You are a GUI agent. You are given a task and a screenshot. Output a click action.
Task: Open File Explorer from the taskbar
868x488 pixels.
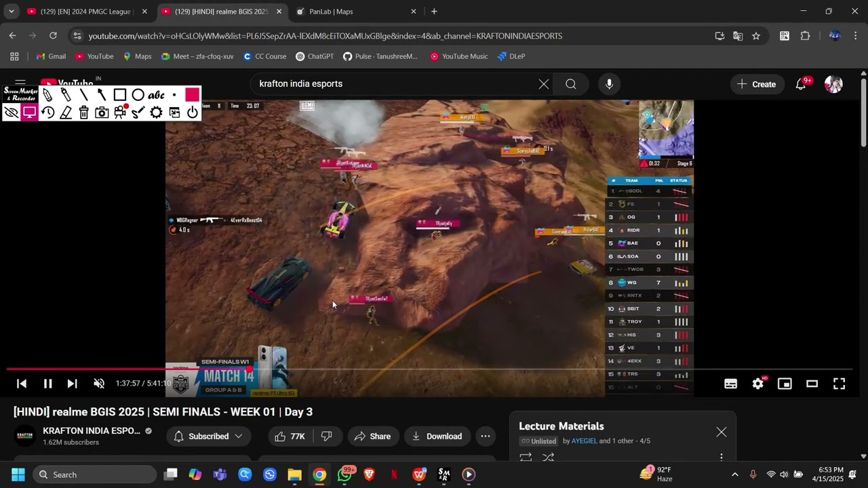pyautogui.click(x=294, y=474)
